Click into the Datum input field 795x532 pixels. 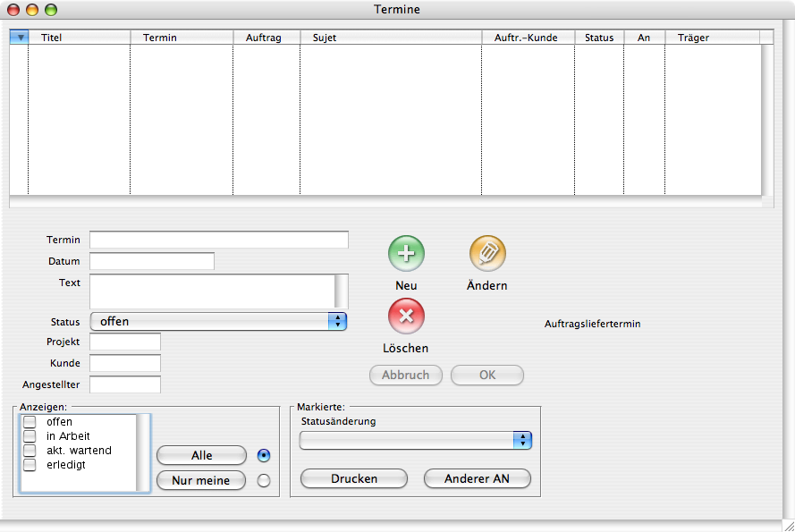[152, 261]
